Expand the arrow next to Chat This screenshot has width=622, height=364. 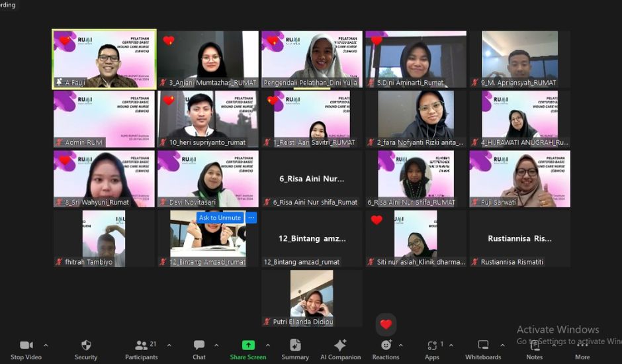point(216,345)
